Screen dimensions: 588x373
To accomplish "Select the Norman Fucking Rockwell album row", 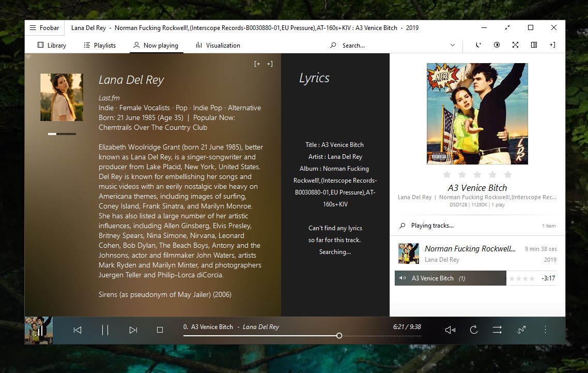I will (x=477, y=253).
